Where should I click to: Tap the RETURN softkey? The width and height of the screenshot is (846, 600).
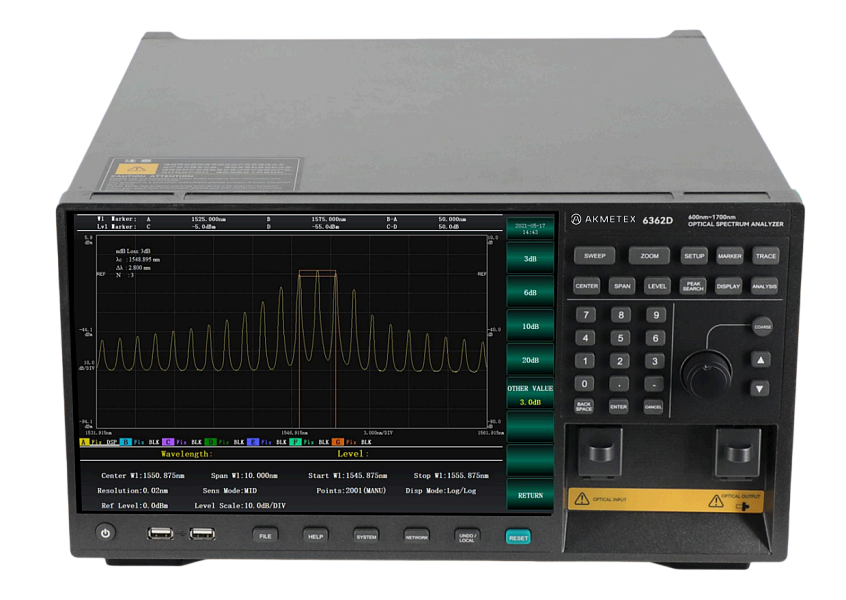pos(530,495)
